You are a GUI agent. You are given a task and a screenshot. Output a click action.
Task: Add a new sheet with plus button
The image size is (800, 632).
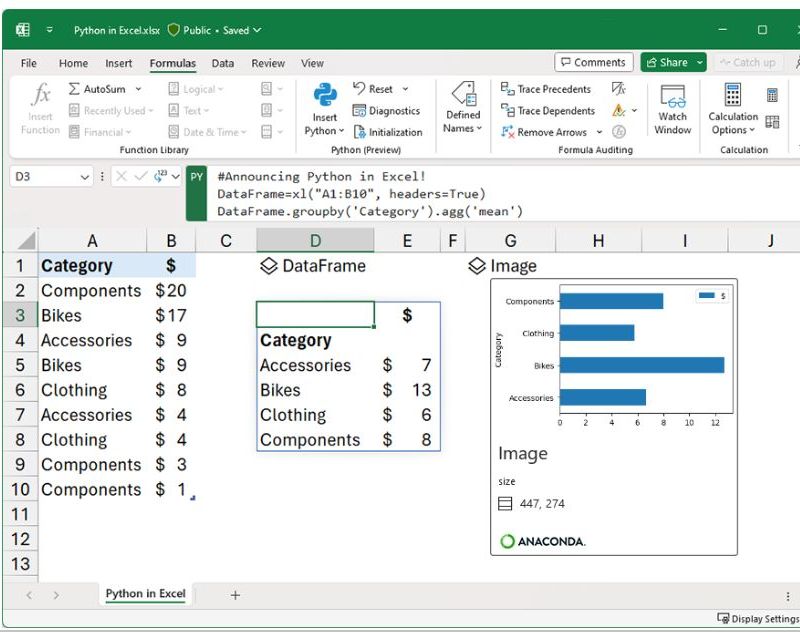pyautogui.click(x=235, y=595)
